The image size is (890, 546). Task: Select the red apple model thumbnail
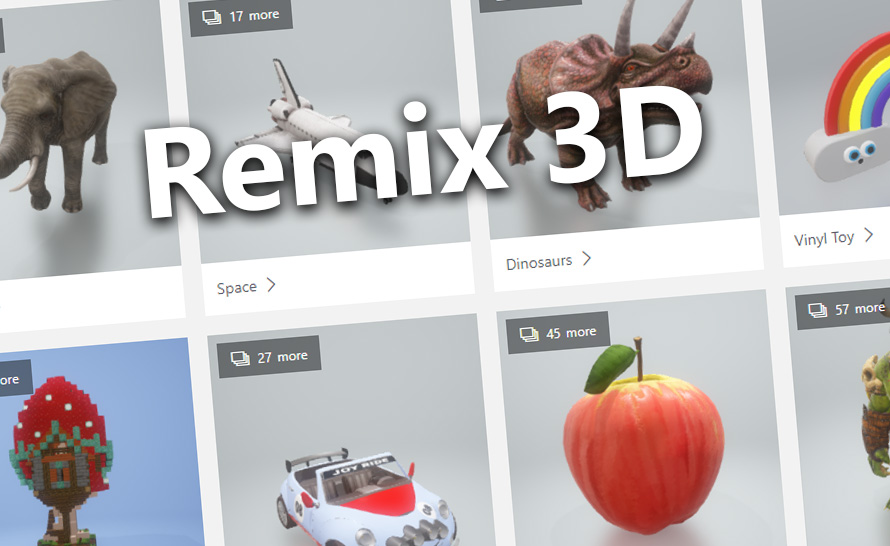click(x=643, y=437)
